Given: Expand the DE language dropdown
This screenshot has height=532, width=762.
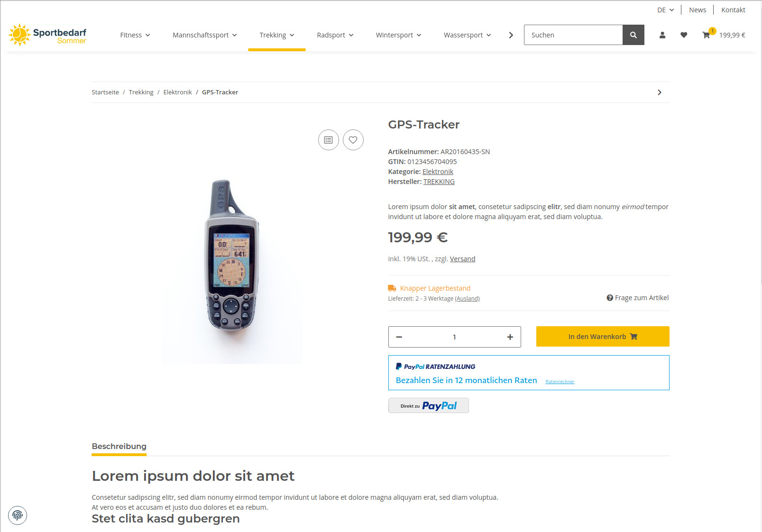Looking at the screenshot, I should [665, 10].
